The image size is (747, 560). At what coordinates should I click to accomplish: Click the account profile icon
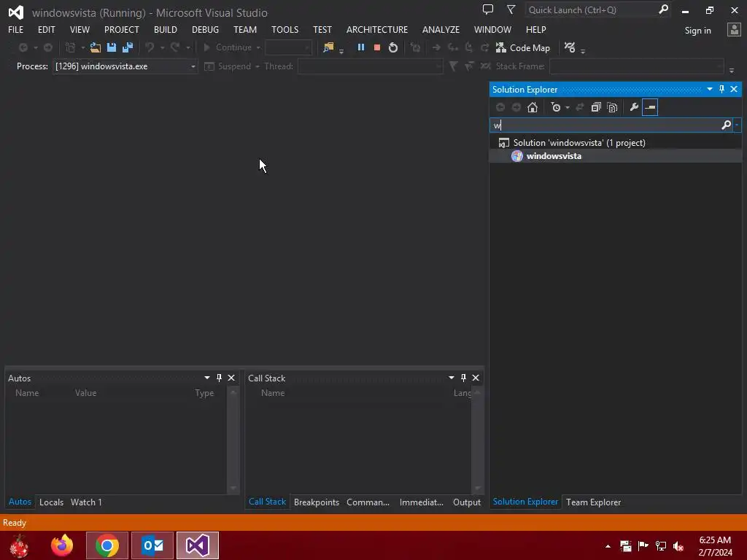pyautogui.click(x=734, y=30)
